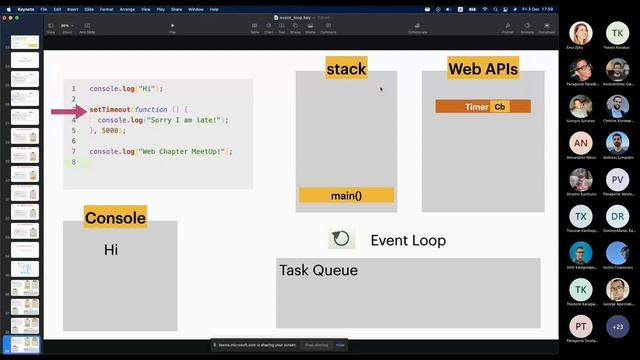Select the 'Event Loop' text
The width and height of the screenshot is (640, 360).
[408, 240]
